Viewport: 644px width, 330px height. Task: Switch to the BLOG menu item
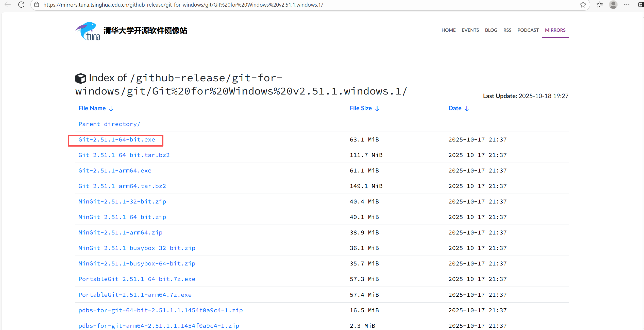point(491,30)
